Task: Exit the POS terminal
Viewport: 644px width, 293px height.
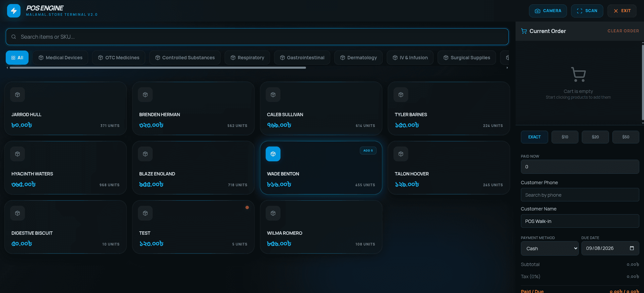Action: click(x=622, y=11)
